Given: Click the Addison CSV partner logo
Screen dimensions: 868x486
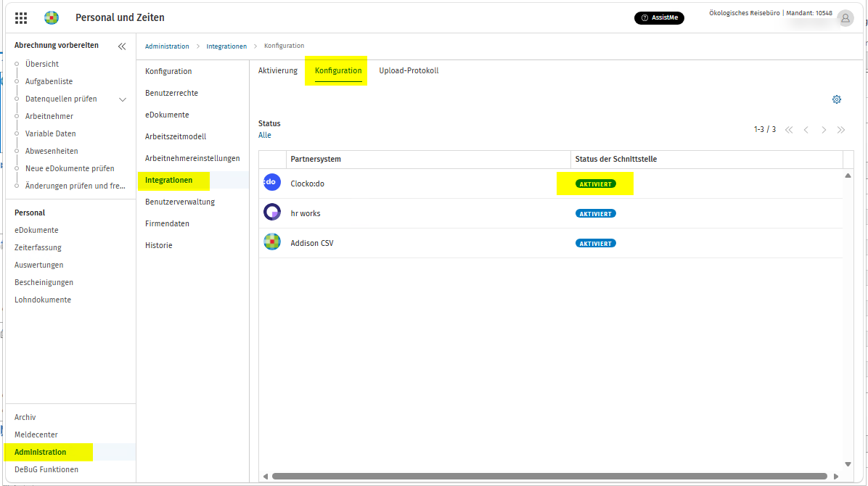Looking at the screenshot, I should click(x=272, y=242).
